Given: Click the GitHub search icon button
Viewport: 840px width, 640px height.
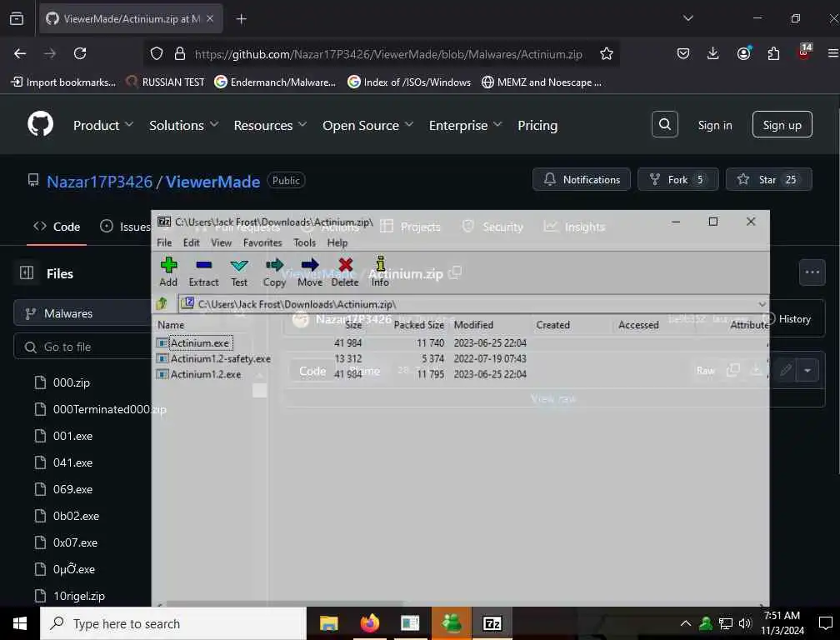Looking at the screenshot, I should [x=665, y=125].
